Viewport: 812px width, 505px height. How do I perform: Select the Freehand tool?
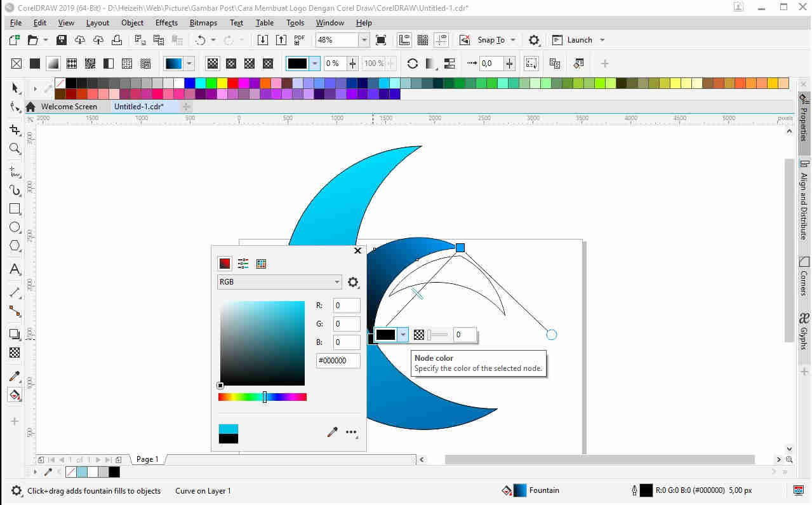tap(15, 172)
